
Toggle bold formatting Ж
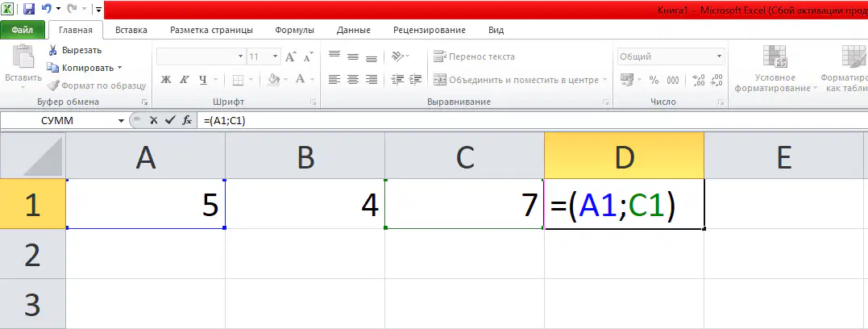pos(165,80)
